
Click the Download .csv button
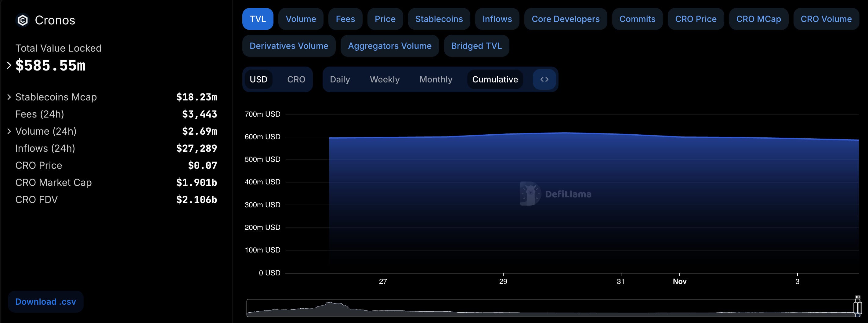[46, 301]
